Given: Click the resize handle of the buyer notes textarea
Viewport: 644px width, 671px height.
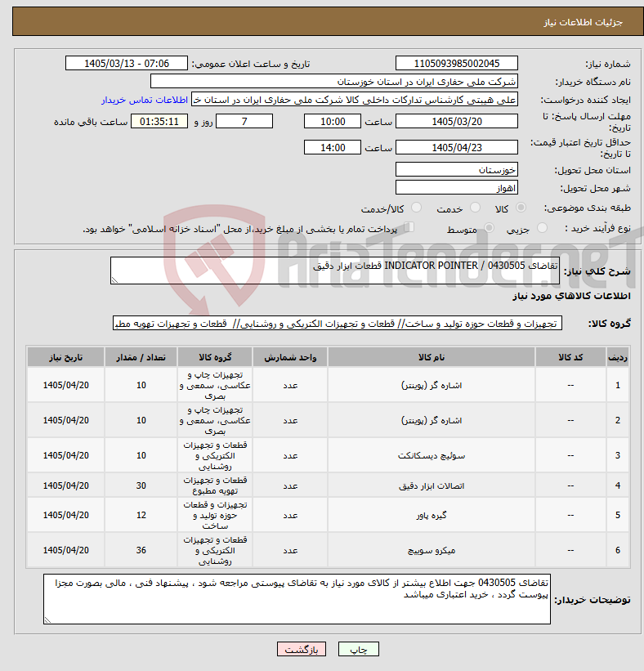Looking at the screenshot, I should (x=47, y=620).
